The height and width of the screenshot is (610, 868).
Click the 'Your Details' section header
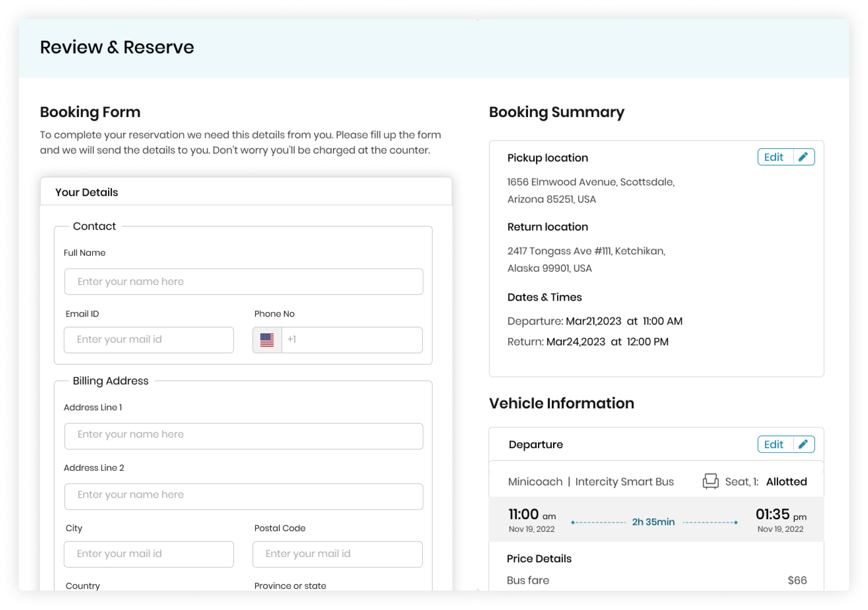point(87,192)
